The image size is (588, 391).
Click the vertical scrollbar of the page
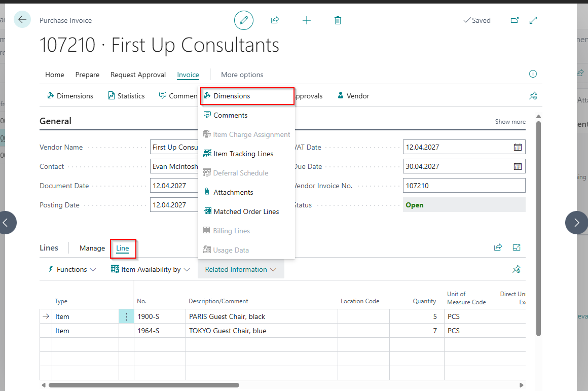tap(538, 228)
